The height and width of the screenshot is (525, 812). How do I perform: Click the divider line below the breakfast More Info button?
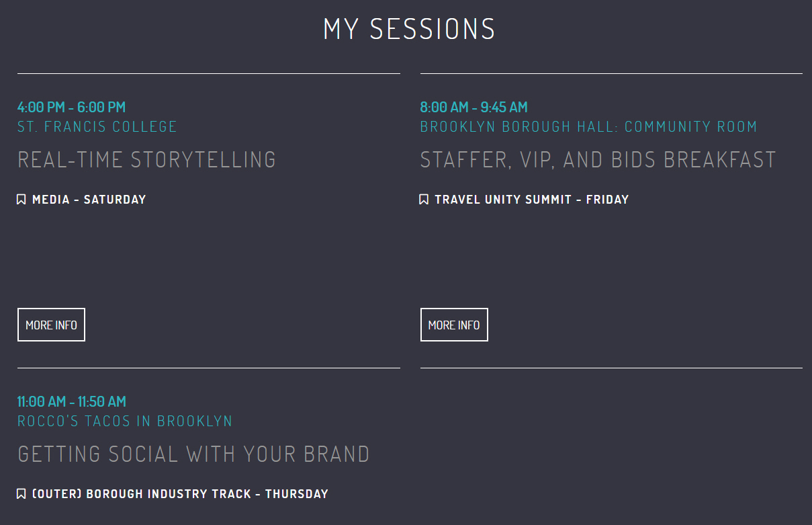[611, 368]
